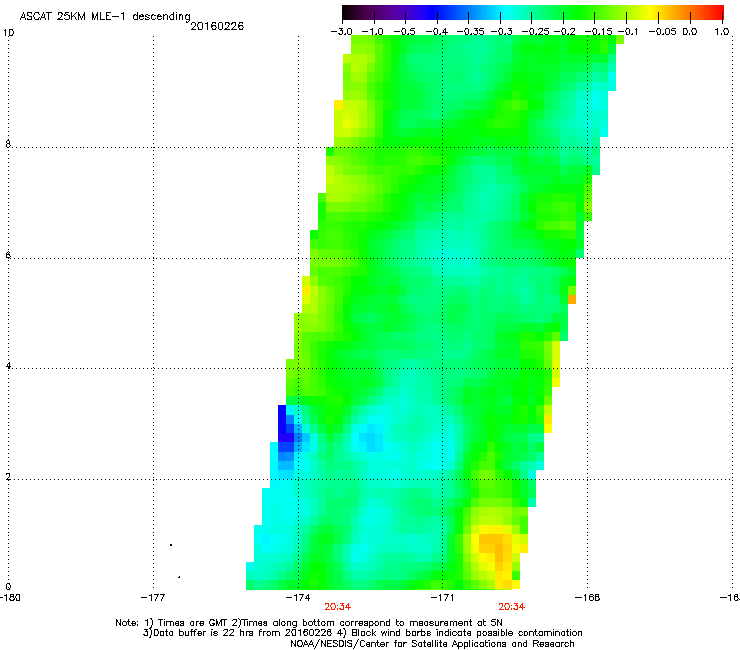Click the latitude axis label "8"
The width and height of the screenshot is (740, 650).
tap(8, 144)
